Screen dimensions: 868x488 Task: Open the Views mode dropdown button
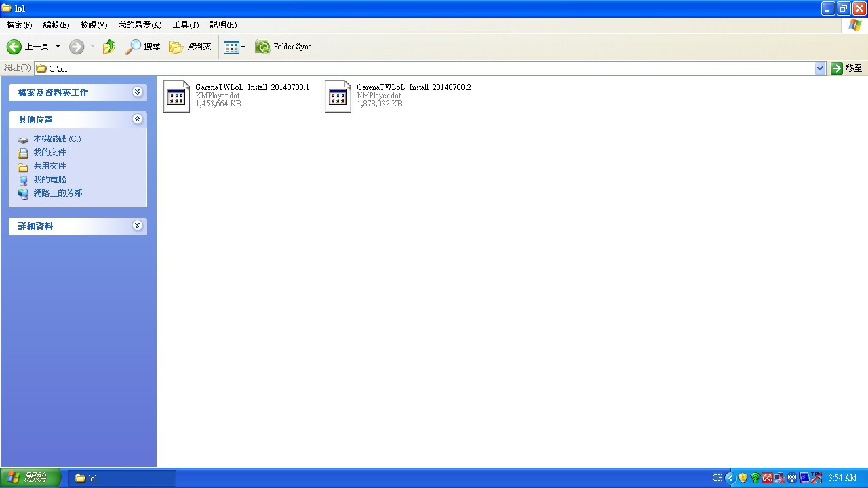235,47
